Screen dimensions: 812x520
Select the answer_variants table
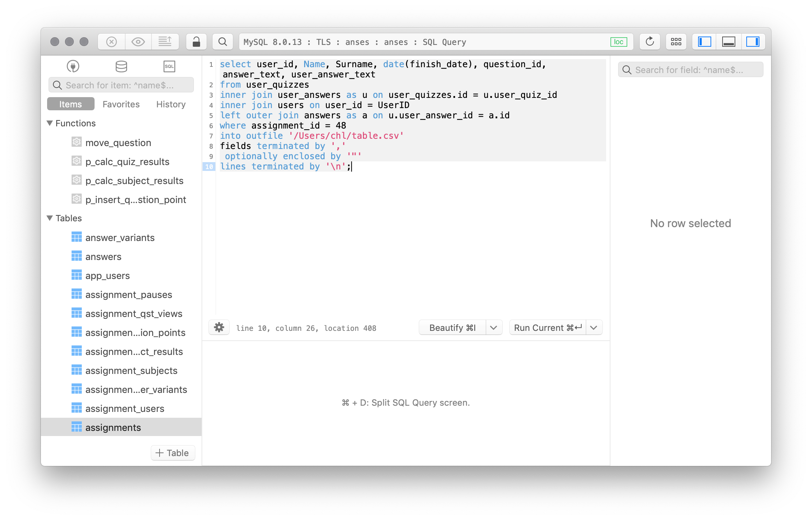pyautogui.click(x=120, y=238)
